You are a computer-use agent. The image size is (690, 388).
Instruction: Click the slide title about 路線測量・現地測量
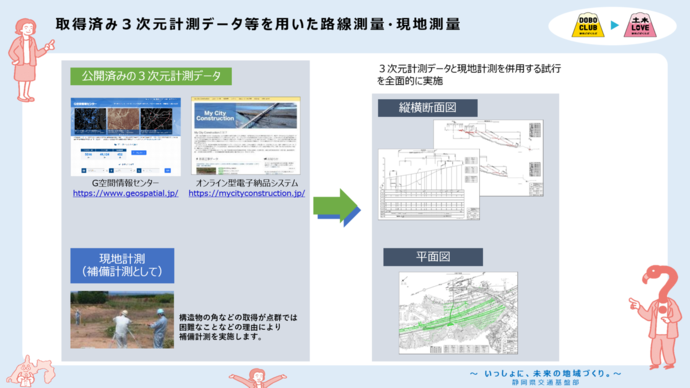point(258,24)
